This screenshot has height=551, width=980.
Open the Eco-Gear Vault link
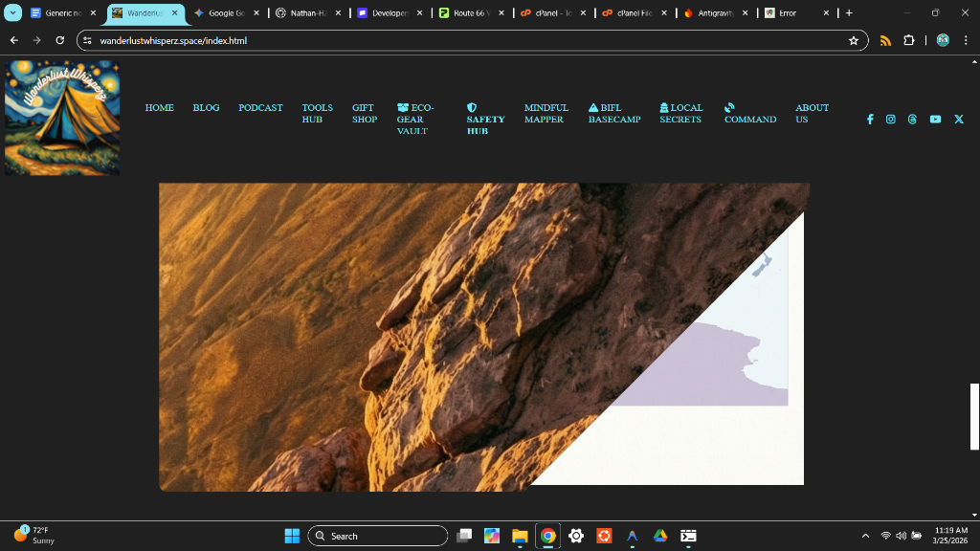415,120
